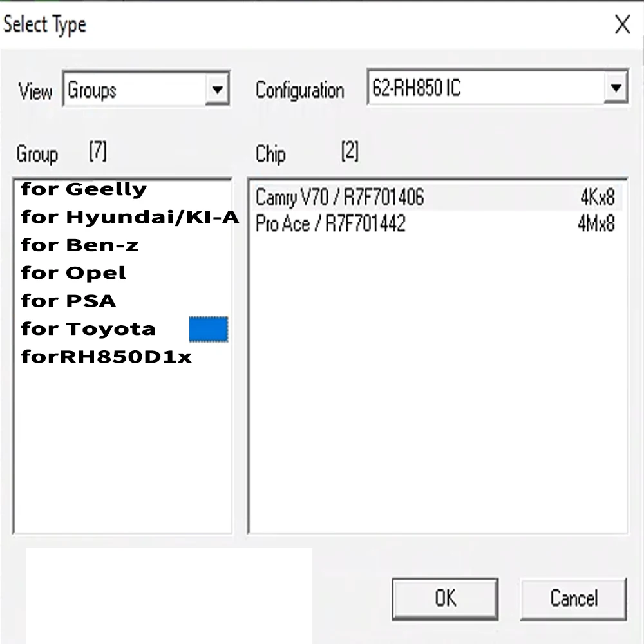Dismiss dialog with the Cancel button

(573, 598)
